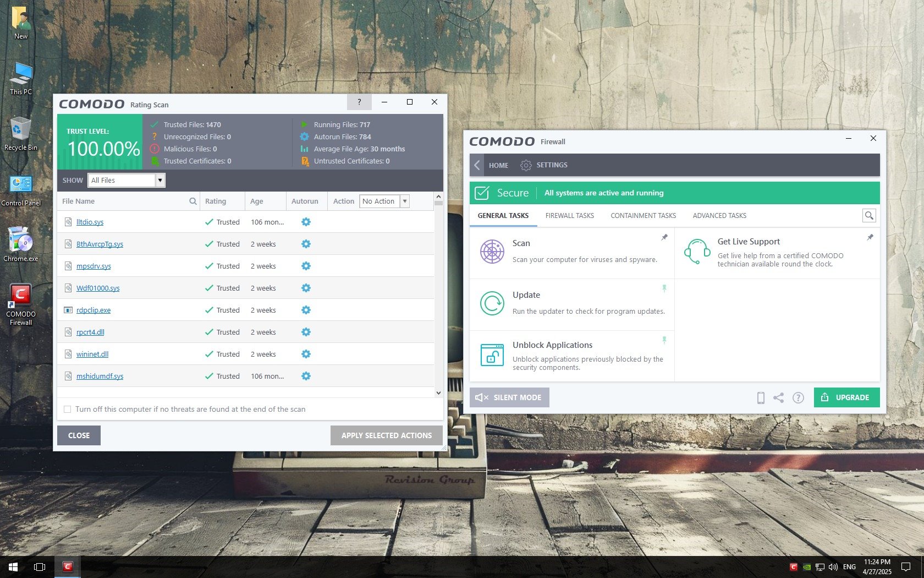The height and width of the screenshot is (578, 924).
Task: Click the autorun gear icon for mshidumdf.sys
Action: (306, 376)
